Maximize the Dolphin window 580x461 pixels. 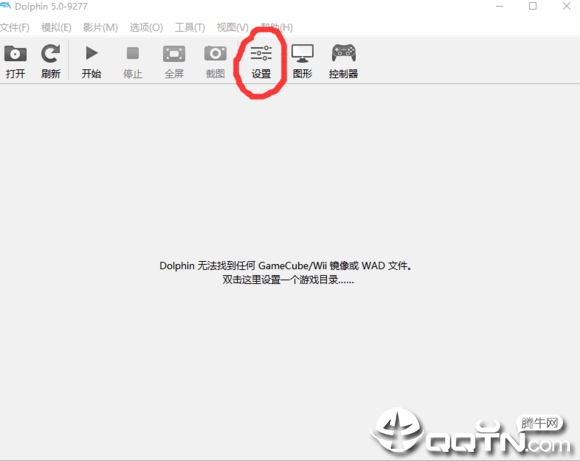533,6
